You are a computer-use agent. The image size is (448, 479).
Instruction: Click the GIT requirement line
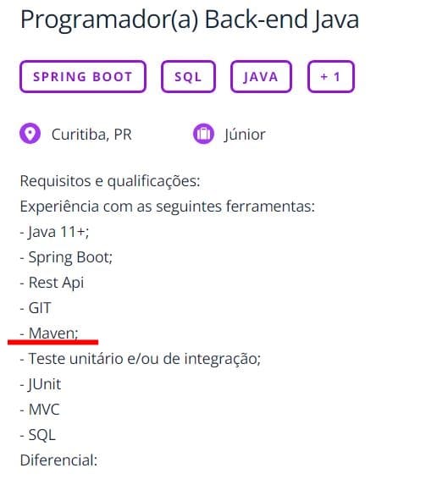pyautogui.click(x=36, y=308)
